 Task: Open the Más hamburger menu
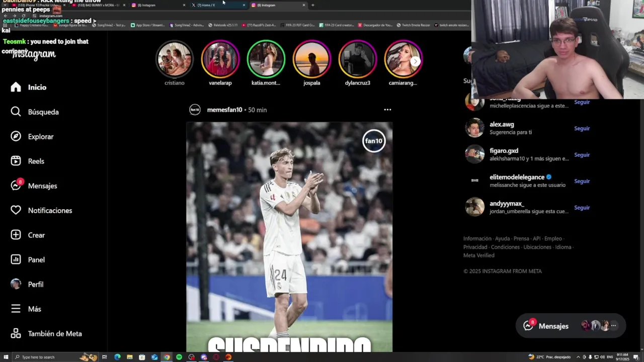(x=16, y=309)
